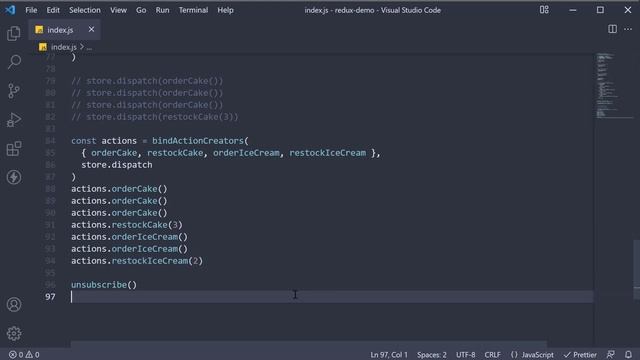Close the index.js tab
Screen dimensions: 640x360
(91, 29)
